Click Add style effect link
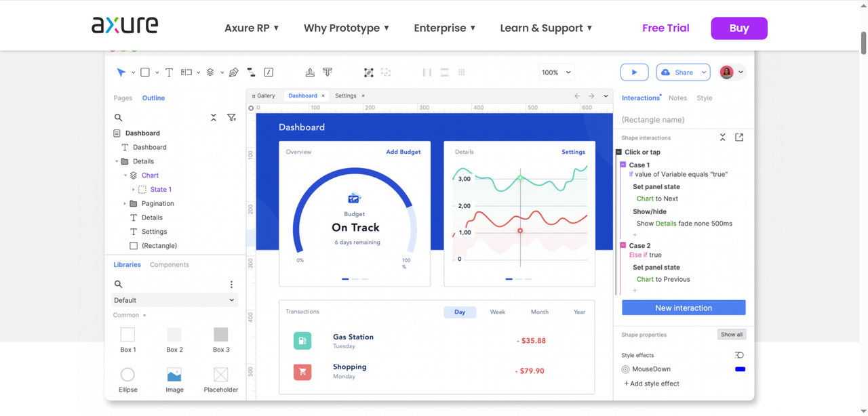868x416 pixels. [652, 383]
